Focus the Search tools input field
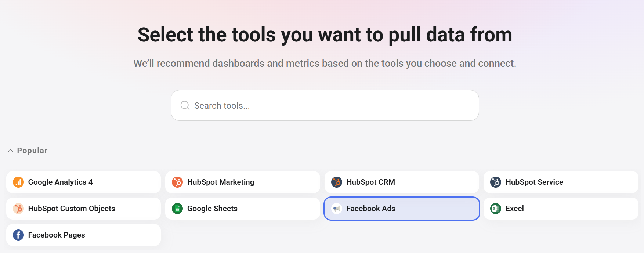The height and width of the screenshot is (253, 644). click(325, 105)
